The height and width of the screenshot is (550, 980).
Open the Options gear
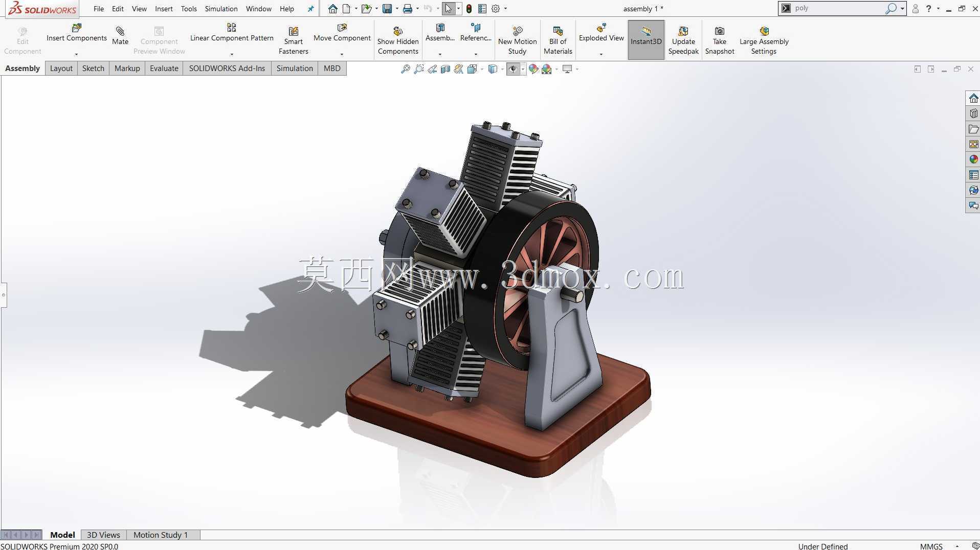[x=496, y=9]
